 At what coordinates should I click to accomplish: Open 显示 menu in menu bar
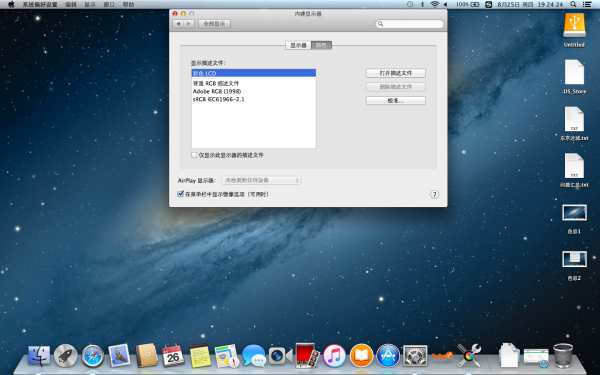pyautogui.click(x=90, y=4)
